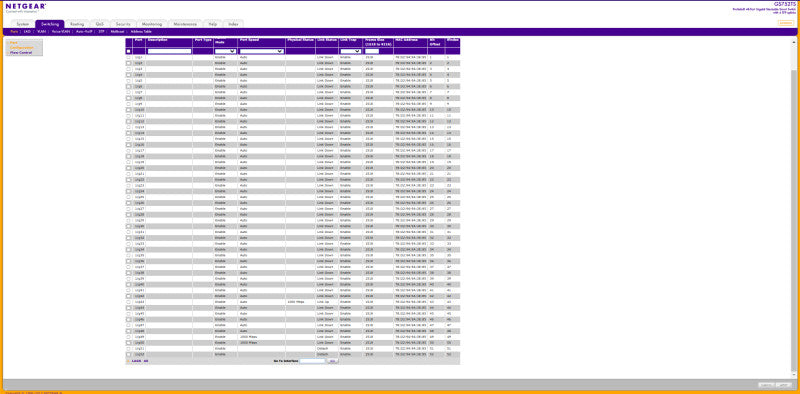
Task: Open the LAG submenu item
Action: tap(27, 32)
